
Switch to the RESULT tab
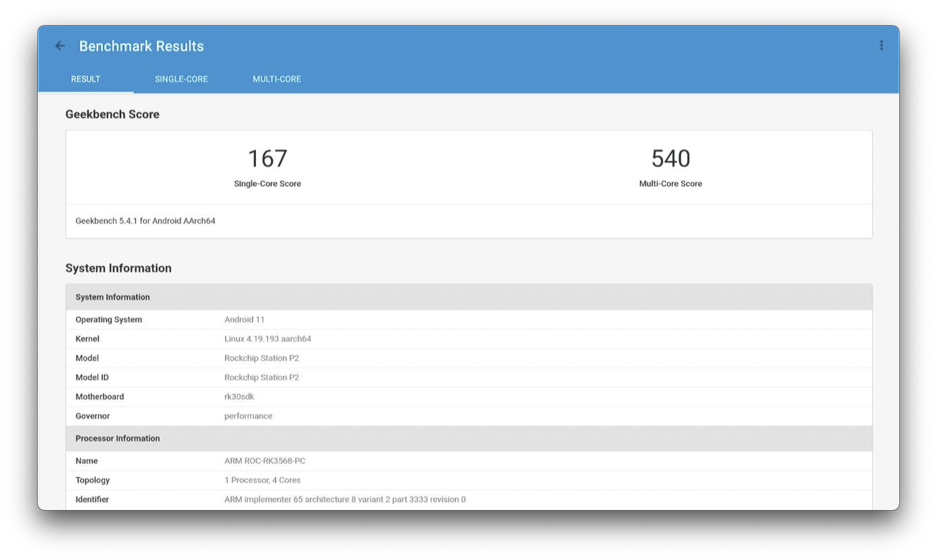click(86, 79)
